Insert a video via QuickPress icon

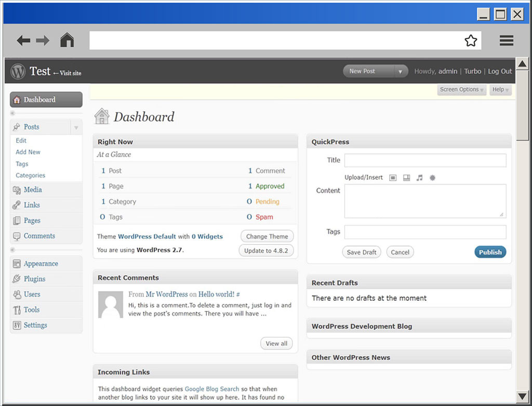pyautogui.click(x=406, y=178)
